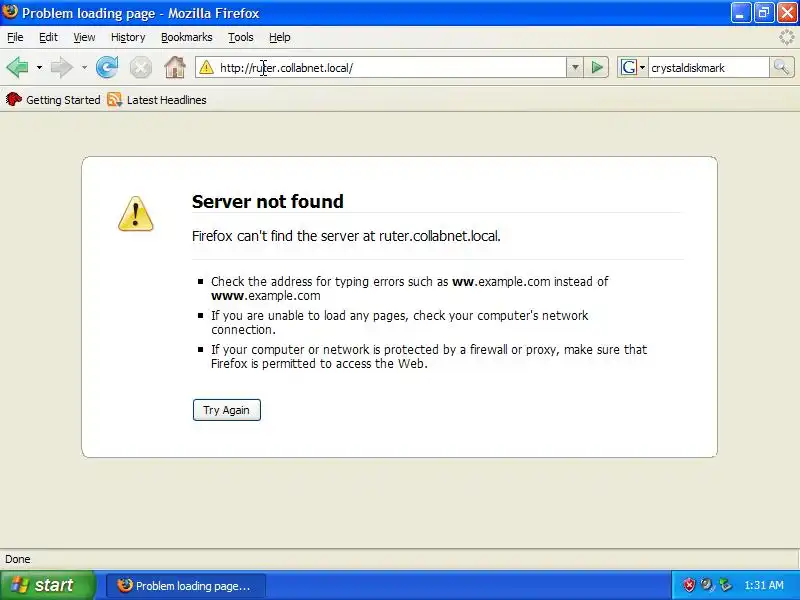The height and width of the screenshot is (600, 800).
Task: Open the Google search engine selector
Action: click(x=633, y=67)
